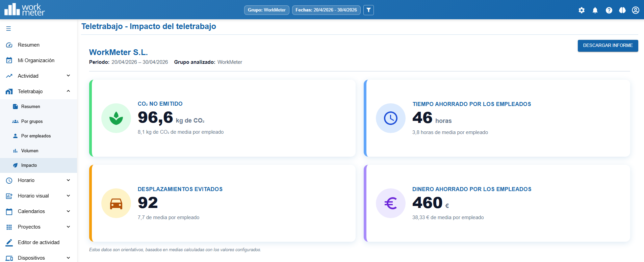The height and width of the screenshot is (262, 644).
Task: Click the 92 trips avoided value
Action: point(148,203)
